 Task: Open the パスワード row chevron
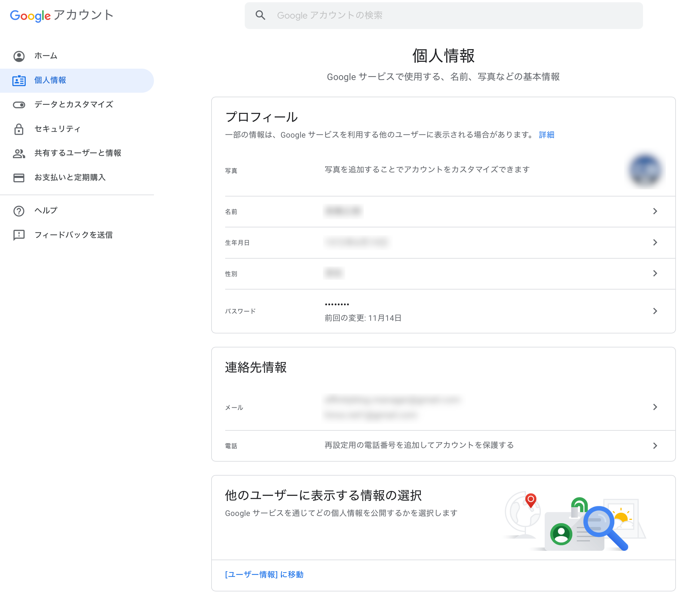[655, 311]
